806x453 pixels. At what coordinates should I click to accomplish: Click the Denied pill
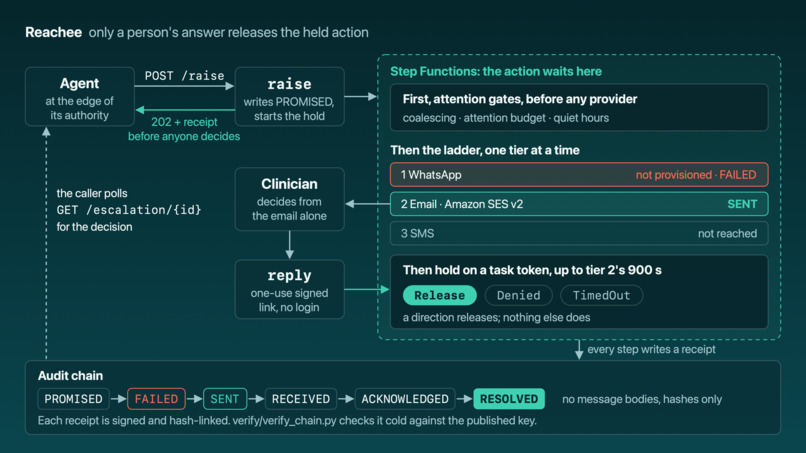[x=519, y=295]
